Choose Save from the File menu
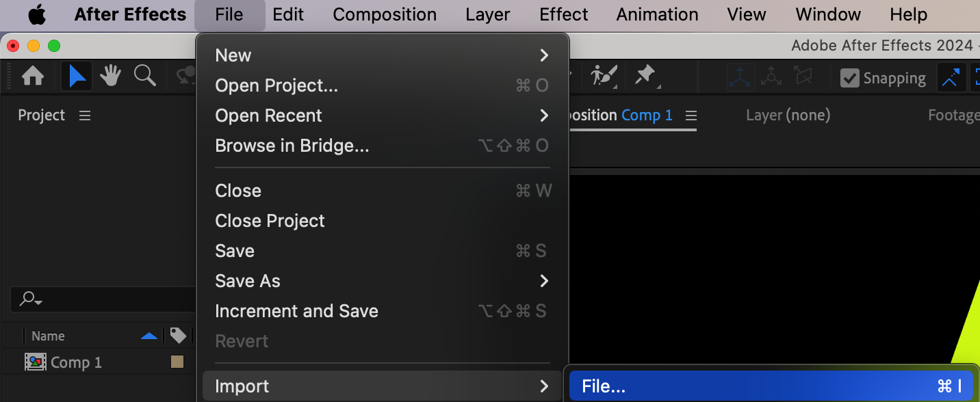The height and width of the screenshot is (402, 980). (235, 251)
